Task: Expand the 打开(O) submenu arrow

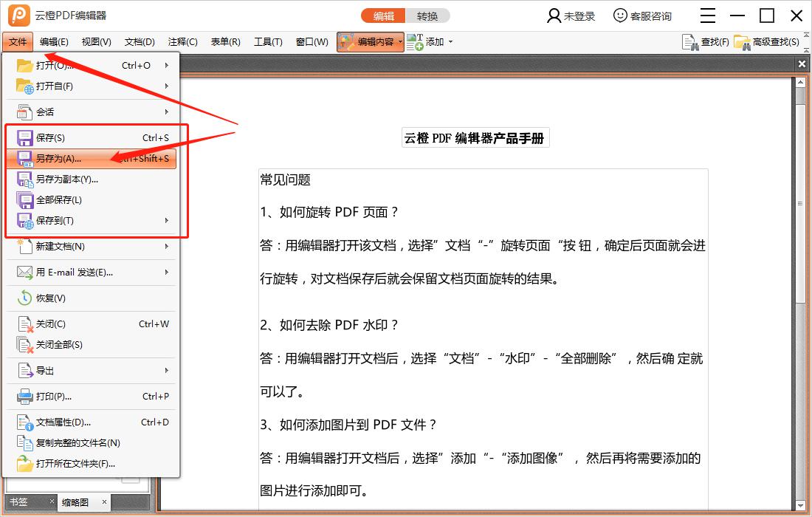Action: 167,65
